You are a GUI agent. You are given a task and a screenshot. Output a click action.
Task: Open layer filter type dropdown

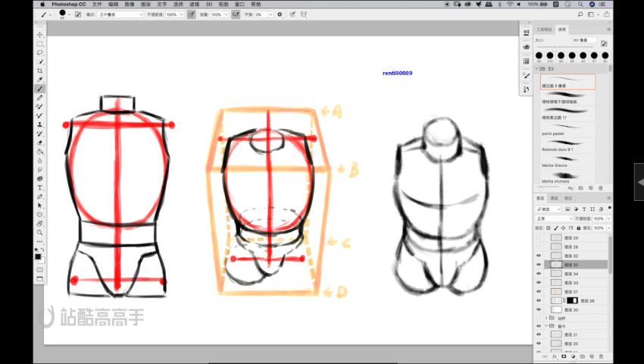(x=549, y=209)
